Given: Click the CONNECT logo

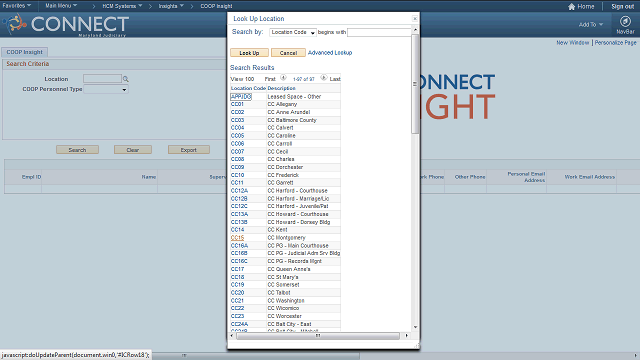Looking at the screenshot, I should (x=67, y=24).
